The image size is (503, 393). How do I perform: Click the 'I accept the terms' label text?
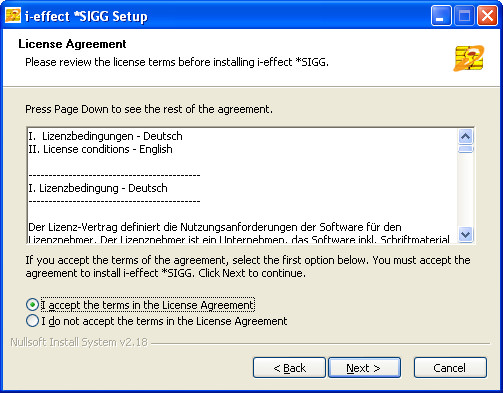(x=148, y=305)
